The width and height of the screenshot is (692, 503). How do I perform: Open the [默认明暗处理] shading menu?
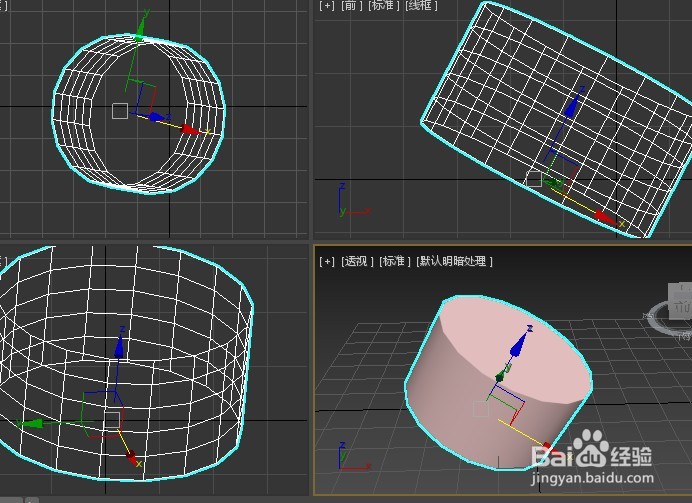(x=455, y=261)
